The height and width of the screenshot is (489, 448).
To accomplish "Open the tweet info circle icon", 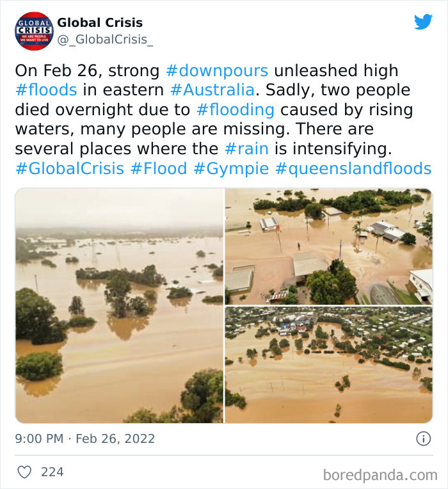I will click(423, 439).
